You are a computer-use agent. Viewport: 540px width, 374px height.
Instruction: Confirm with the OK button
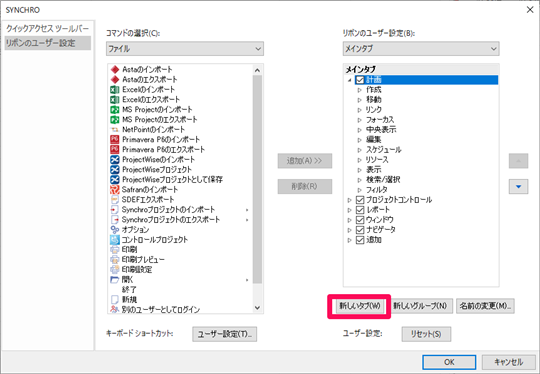click(x=449, y=362)
